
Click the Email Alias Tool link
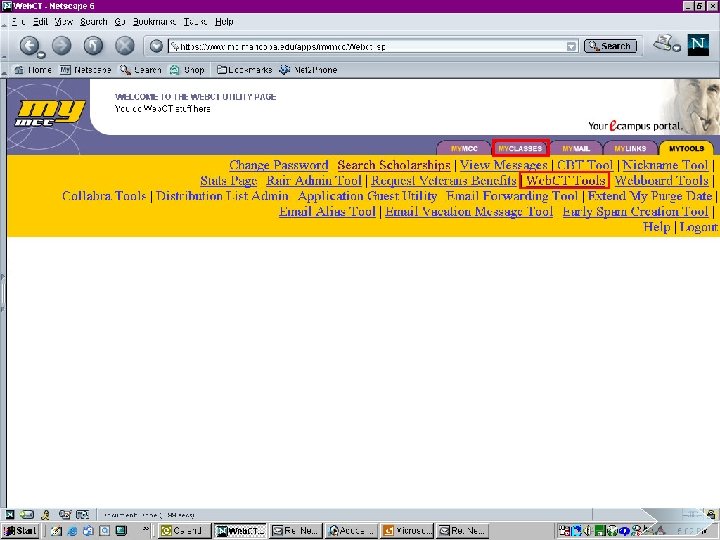[327, 212]
